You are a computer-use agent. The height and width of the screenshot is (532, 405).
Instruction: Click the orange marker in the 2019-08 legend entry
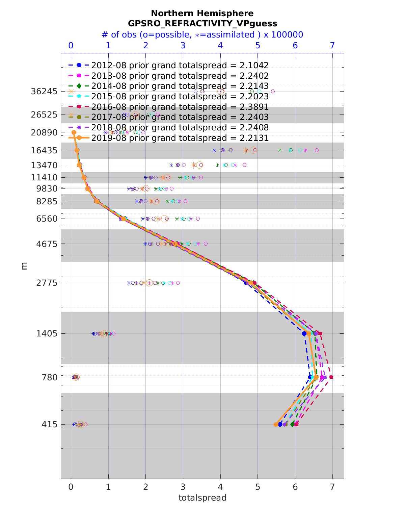[x=79, y=138]
